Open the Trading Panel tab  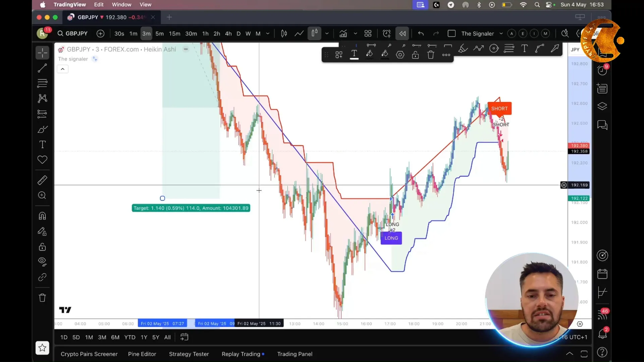[x=295, y=354]
